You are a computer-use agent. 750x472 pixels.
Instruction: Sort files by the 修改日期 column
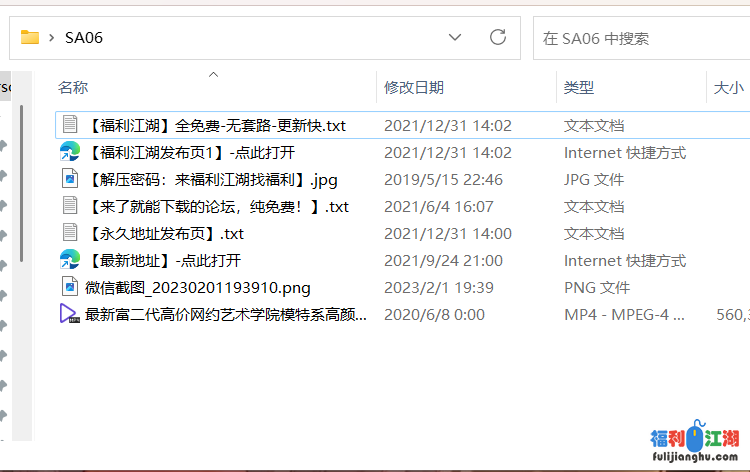[x=414, y=88]
